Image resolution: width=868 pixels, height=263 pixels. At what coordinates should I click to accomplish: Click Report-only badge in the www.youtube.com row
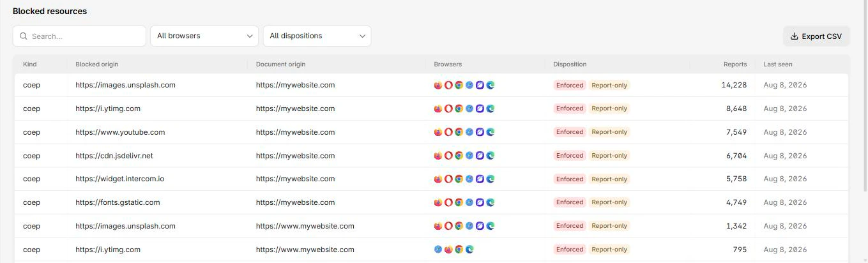pyautogui.click(x=609, y=132)
